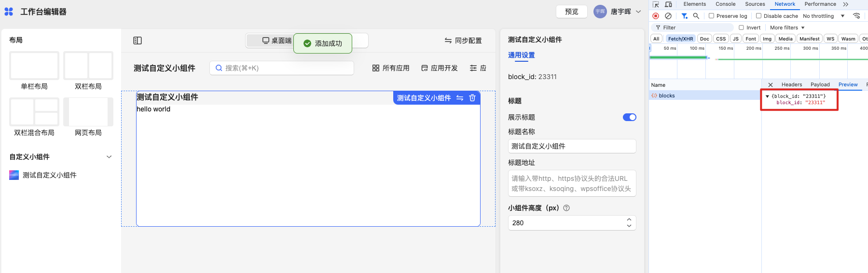Screen dimensions: 868x273
Task: Toggle the device toolbar icon in DevTools
Action: pyautogui.click(x=668, y=4)
